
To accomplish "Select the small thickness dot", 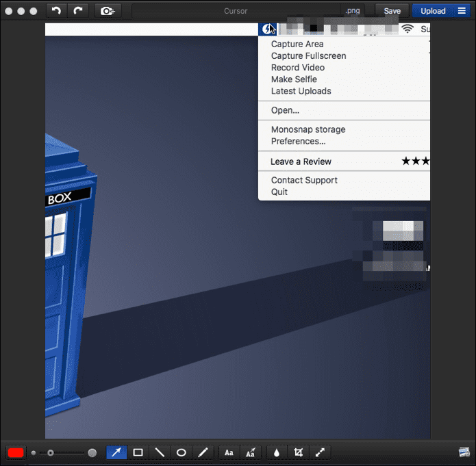I will tap(34, 453).
